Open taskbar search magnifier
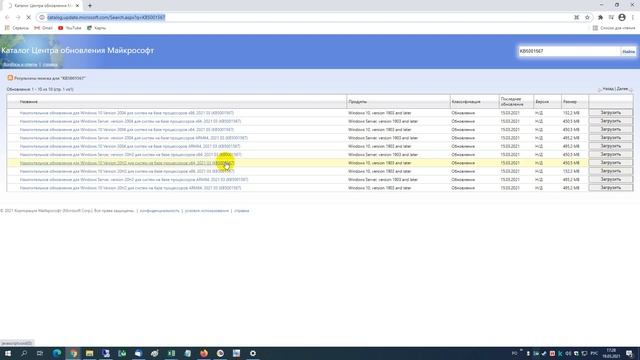The height and width of the screenshot is (360, 640). point(24,353)
